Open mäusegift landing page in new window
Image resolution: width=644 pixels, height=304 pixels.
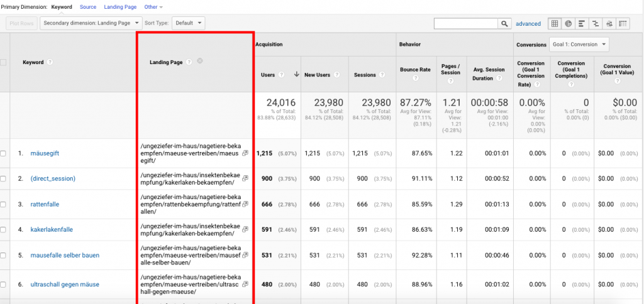click(245, 153)
